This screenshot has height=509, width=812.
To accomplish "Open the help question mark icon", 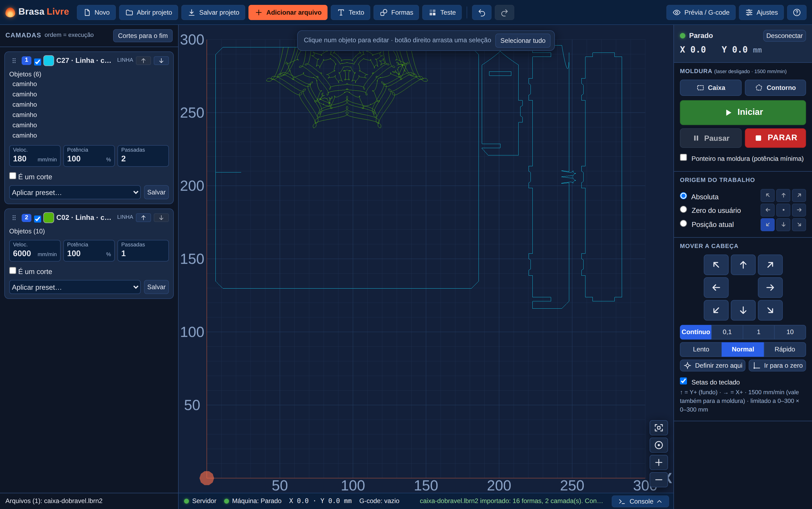I will tap(797, 12).
